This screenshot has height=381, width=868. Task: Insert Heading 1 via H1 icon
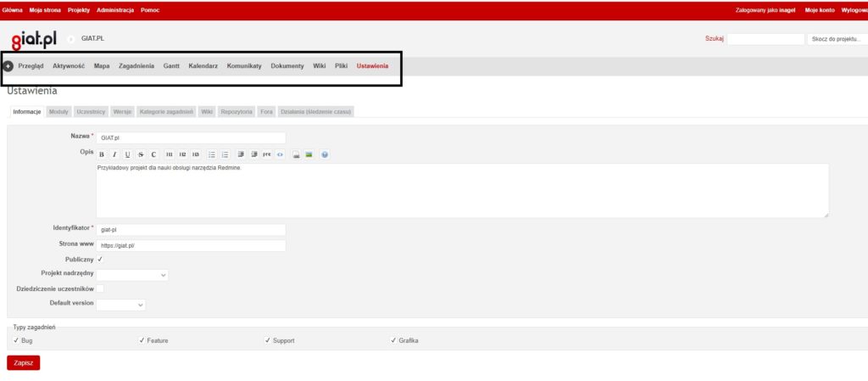click(x=170, y=154)
